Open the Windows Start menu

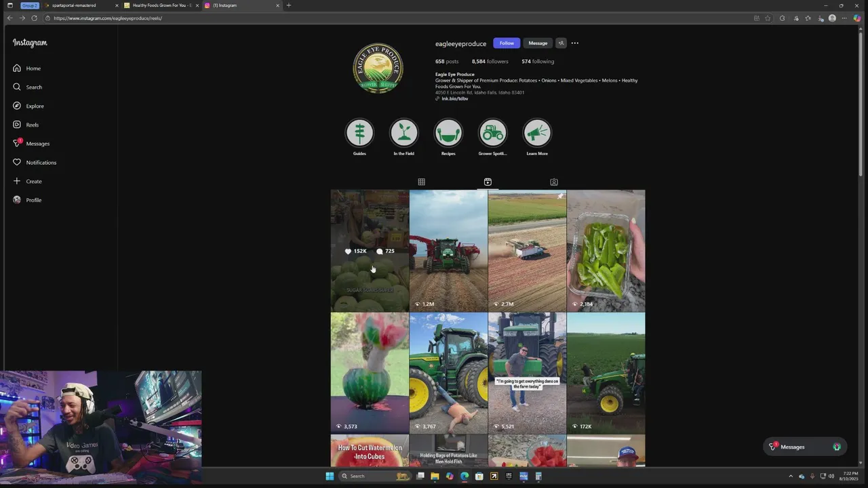coord(330,476)
